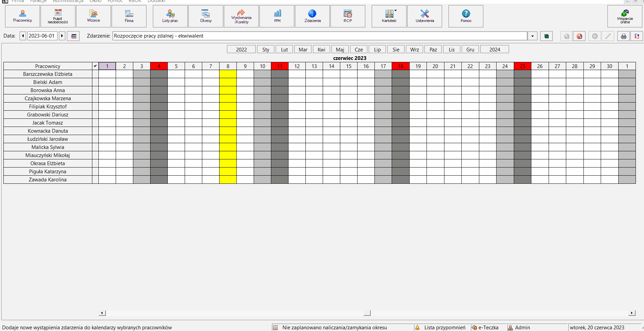Open Ustawienia settings tools icon
The height and width of the screenshot is (331, 644).
pyautogui.click(x=424, y=14)
